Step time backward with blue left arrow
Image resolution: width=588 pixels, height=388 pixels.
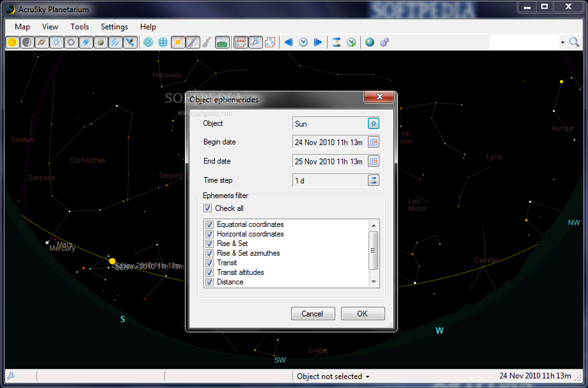point(289,42)
